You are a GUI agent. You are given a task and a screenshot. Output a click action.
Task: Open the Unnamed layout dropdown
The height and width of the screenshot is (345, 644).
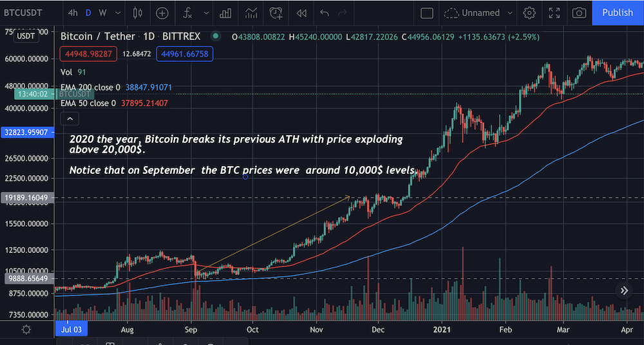(478, 13)
